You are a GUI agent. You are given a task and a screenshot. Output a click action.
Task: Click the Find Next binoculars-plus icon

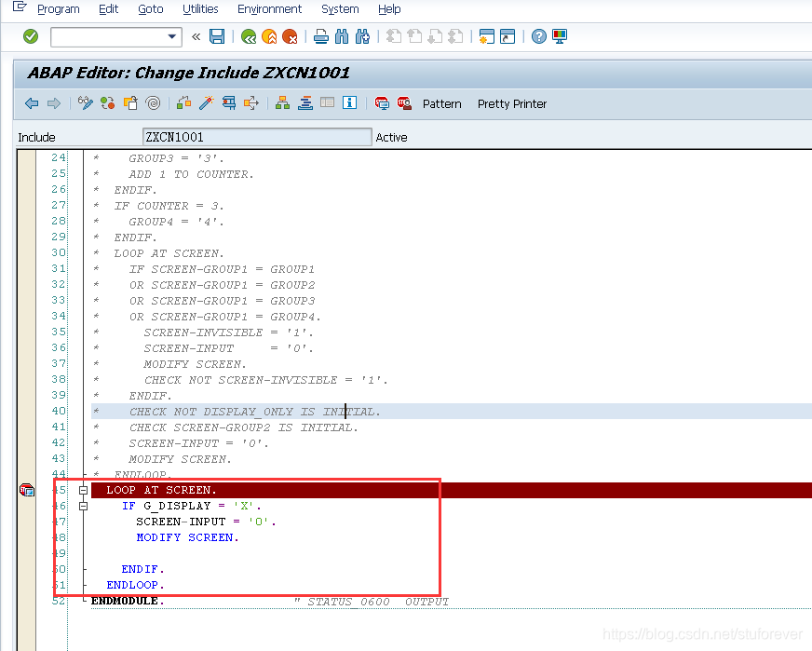tap(362, 36)
